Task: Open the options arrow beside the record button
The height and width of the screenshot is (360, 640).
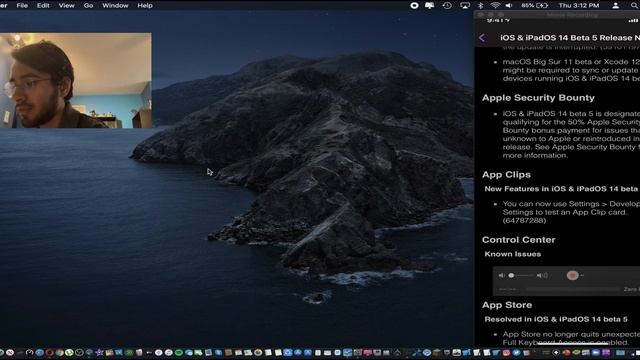Action: (582, 276)
